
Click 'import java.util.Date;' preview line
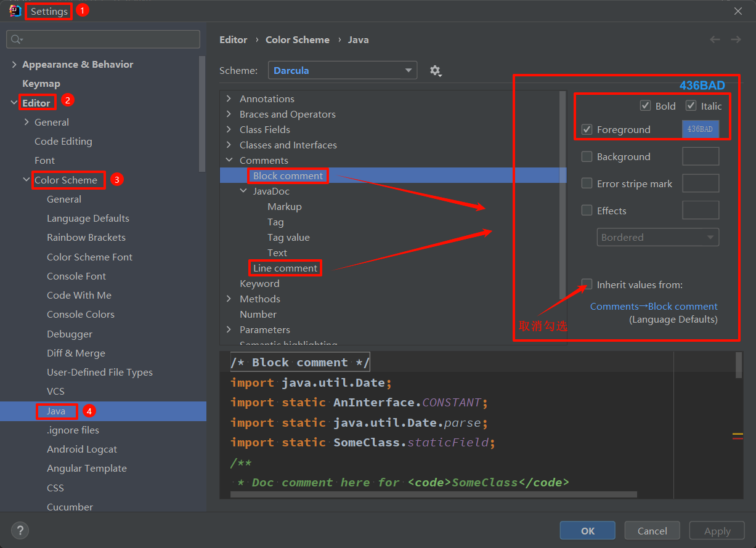311,382
